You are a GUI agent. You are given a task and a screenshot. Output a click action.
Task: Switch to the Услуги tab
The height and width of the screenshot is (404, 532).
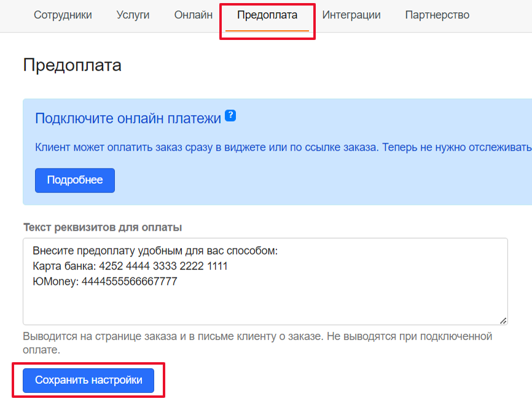coord(133,15)
